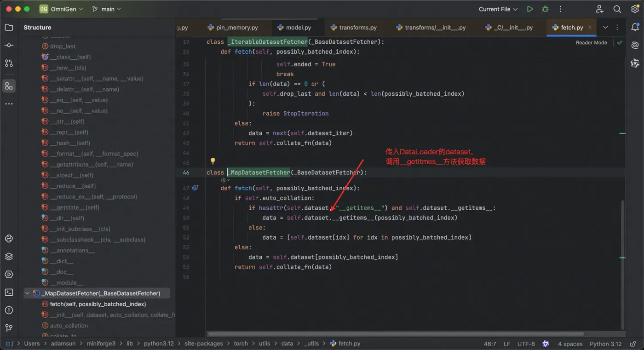Click the intention lightbulb on line 45
The width and height of the screenshot is (644, 350).
tap(213, 161)
